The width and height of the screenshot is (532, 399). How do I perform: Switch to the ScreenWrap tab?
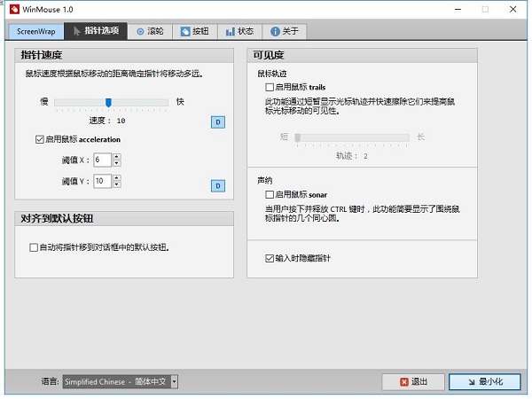(x=35, y=32)
